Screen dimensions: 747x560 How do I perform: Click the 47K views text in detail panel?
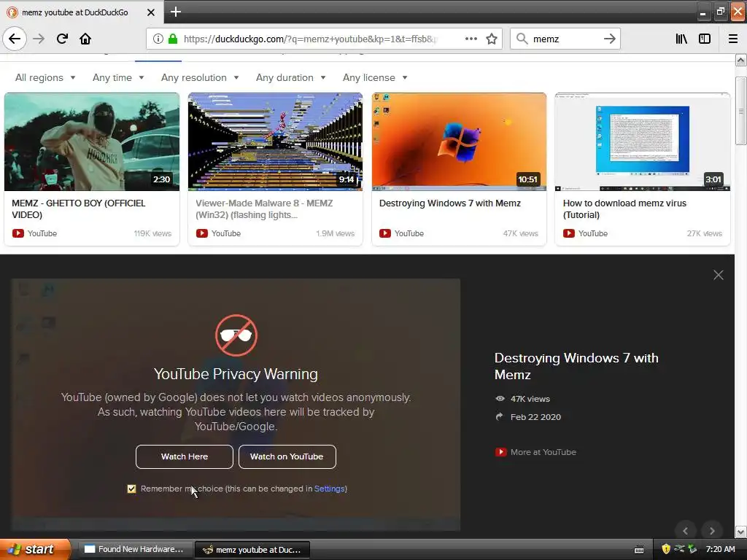click(x=530, y=399)
